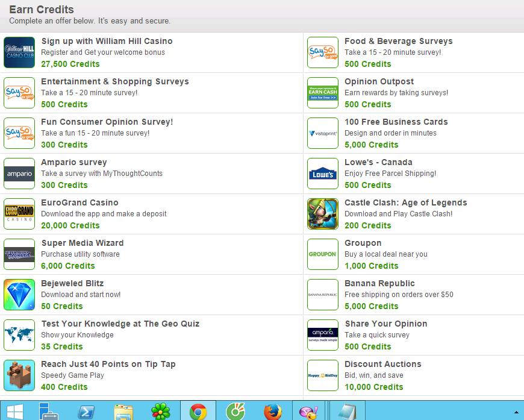
Task: Click the Tip Tap blocky animal icon
Action: 19,375
